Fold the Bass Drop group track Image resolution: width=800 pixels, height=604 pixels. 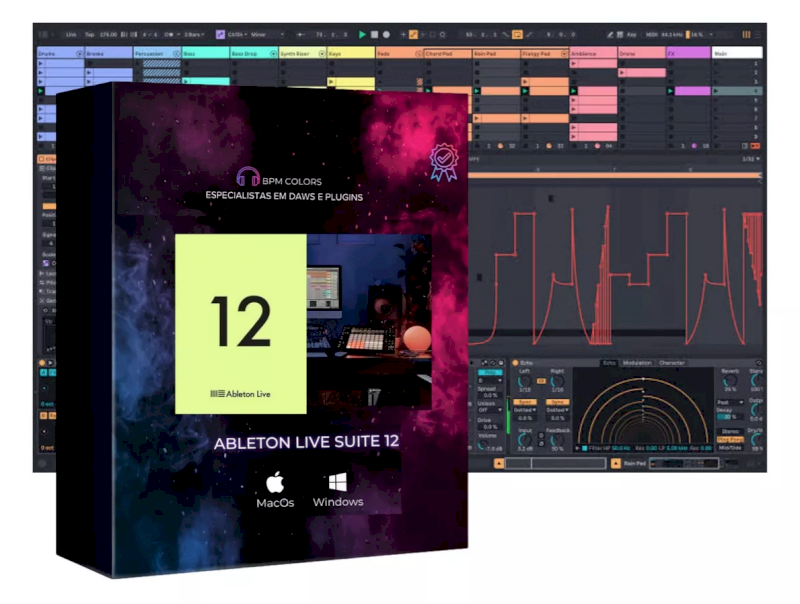[273, 53]
